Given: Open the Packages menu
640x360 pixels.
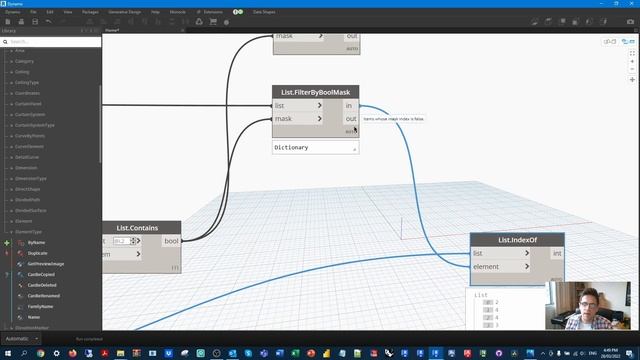Looking at the screenshot, I should coord(90,12).
